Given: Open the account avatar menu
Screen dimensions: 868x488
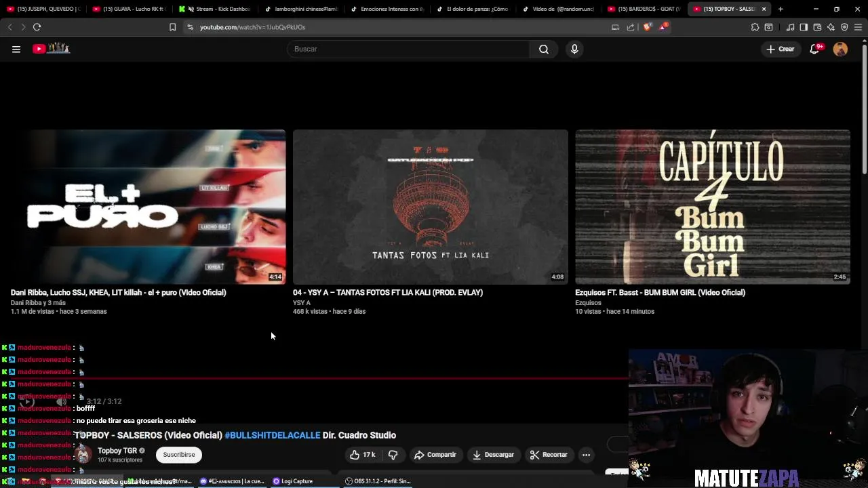Looking at the screenshot, I should point(840,49).
